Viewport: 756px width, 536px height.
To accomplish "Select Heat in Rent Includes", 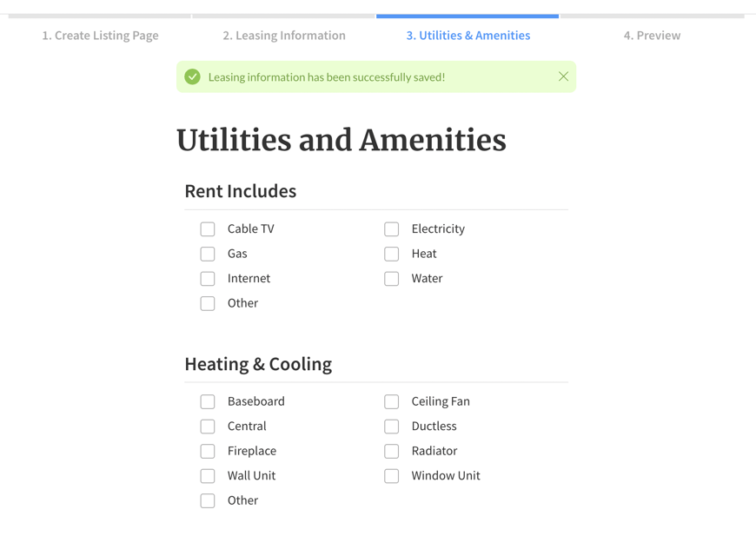I will tap(391, 254).
